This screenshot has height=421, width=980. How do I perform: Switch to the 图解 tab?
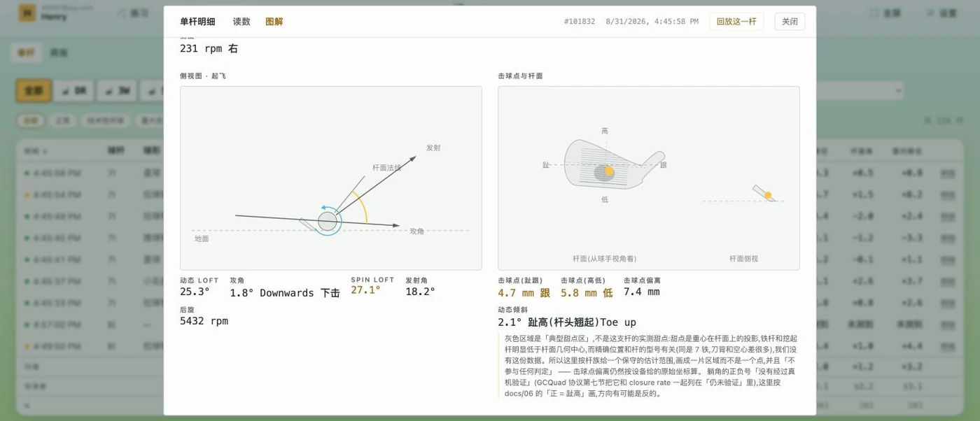pyautogui.click(x=274, y=22)
